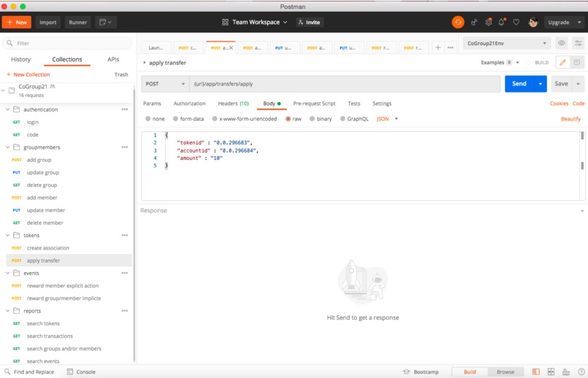Click the environment quick look eye icon
This screenshot has height=378, width=588.
pos(562,43)
